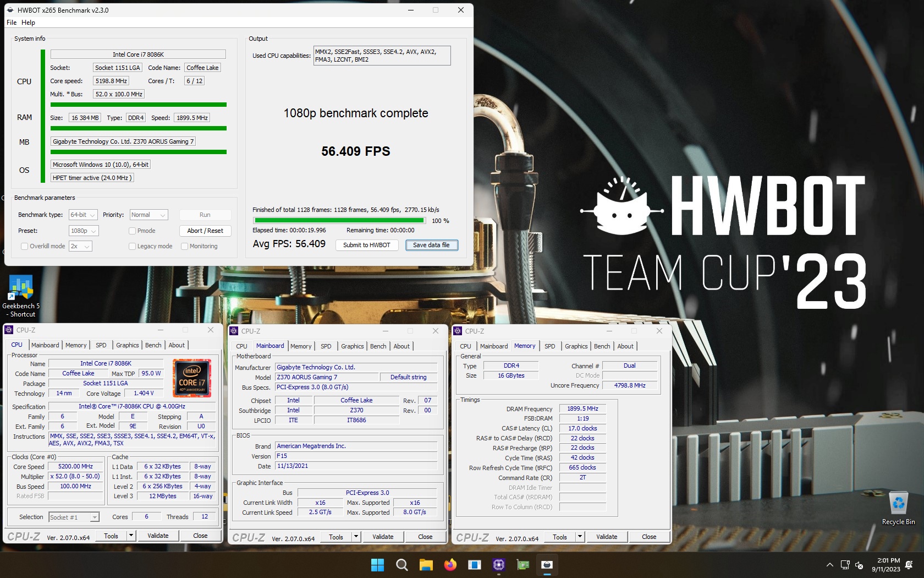This screenshot has width=924, height=578.
Task: Open taskbar Search
Action: pos(402,565)
